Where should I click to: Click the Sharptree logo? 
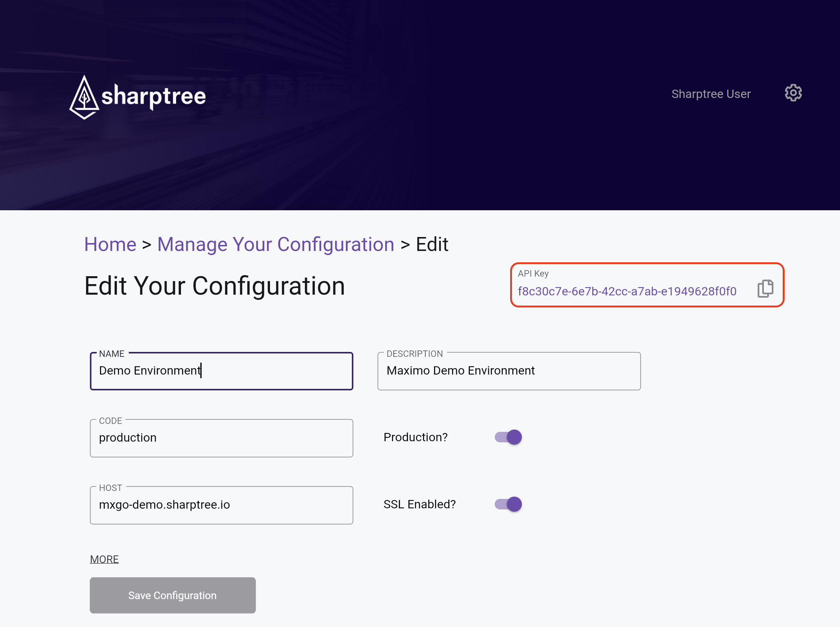click(138, 97)
